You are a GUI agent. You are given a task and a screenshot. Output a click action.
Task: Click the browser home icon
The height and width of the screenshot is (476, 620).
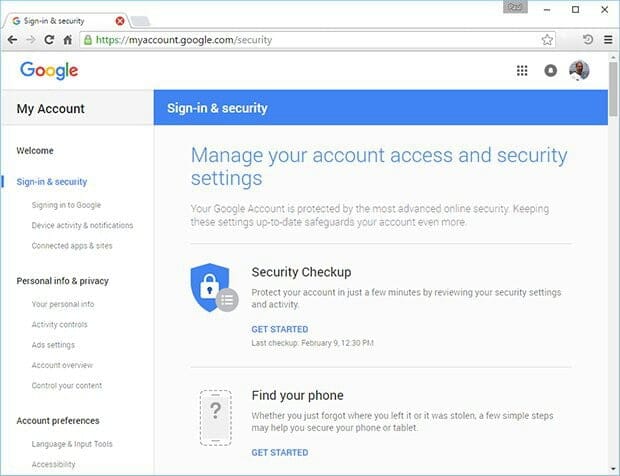[68, 40]
